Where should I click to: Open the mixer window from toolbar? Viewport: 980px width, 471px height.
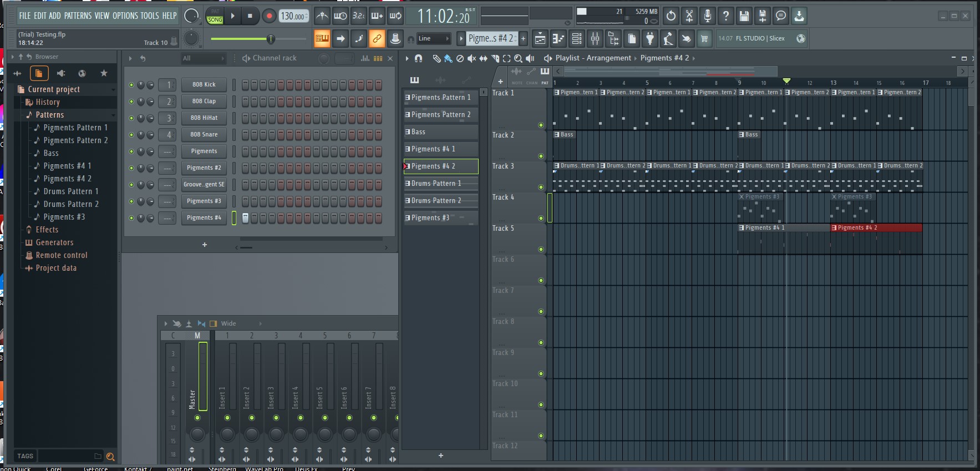coord(595,38)
